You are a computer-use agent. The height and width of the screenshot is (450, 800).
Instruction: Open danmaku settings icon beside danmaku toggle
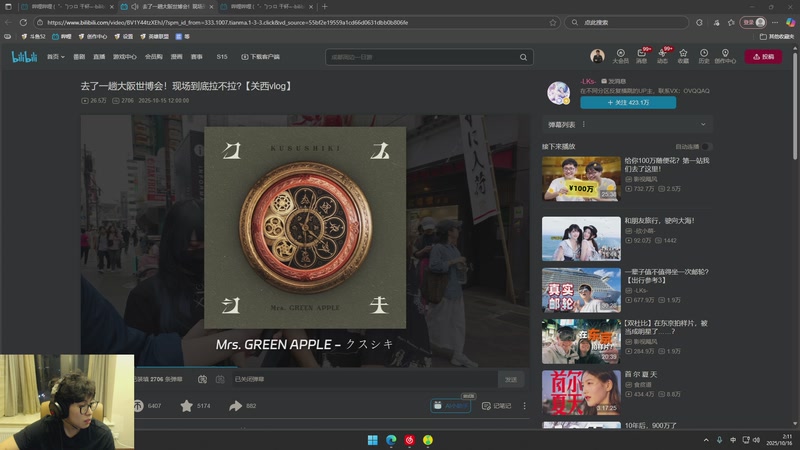click(220, 379)
